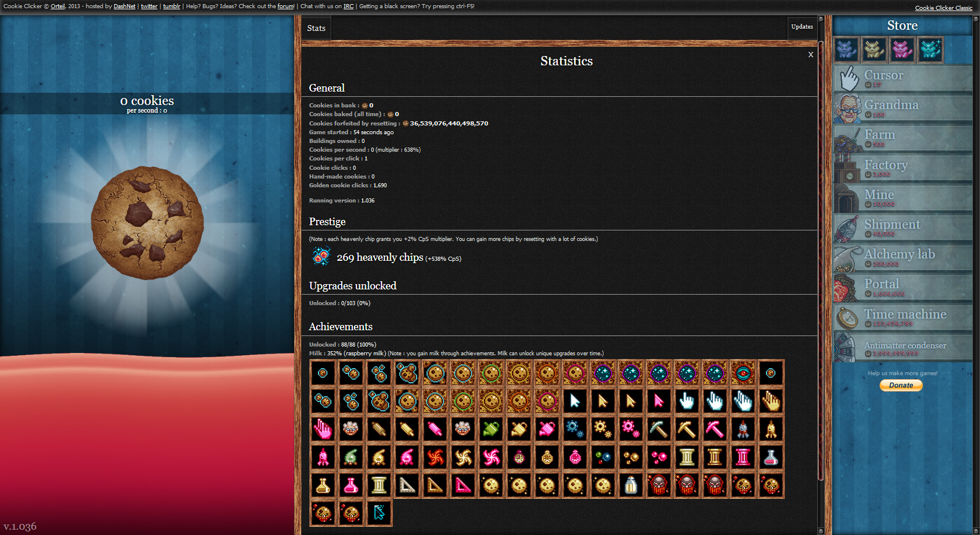This screenshot has height=535, width=980.
Task: Open the Orteil link in header
Action: 58,6
